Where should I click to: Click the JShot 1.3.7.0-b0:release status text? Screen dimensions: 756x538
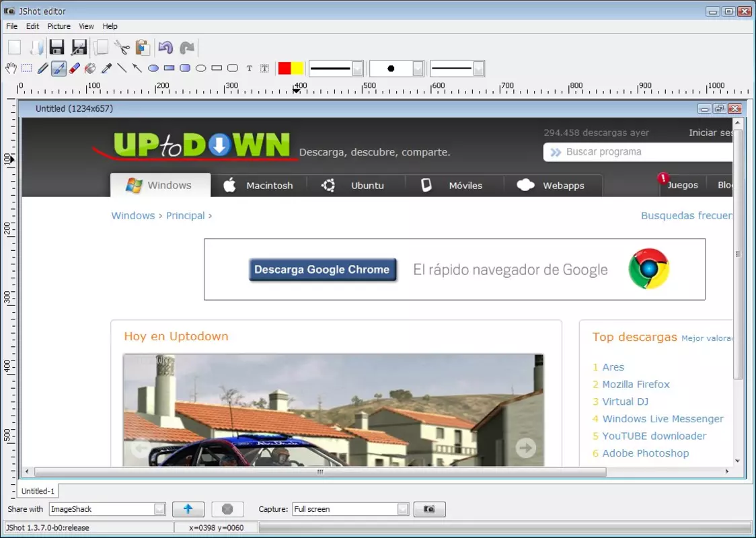pyautogui.click(x=48, y=528)
